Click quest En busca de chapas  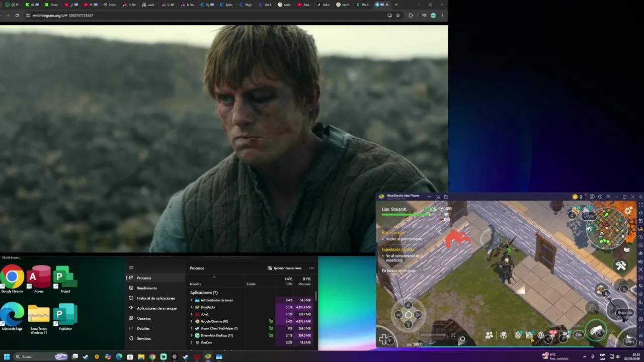398,270
